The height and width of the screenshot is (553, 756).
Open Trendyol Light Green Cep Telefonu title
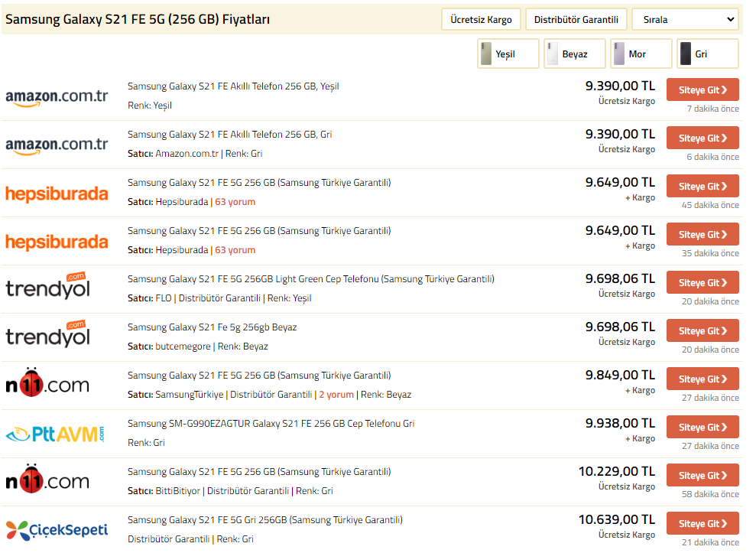pyautogui.click(x=311, y=279)
